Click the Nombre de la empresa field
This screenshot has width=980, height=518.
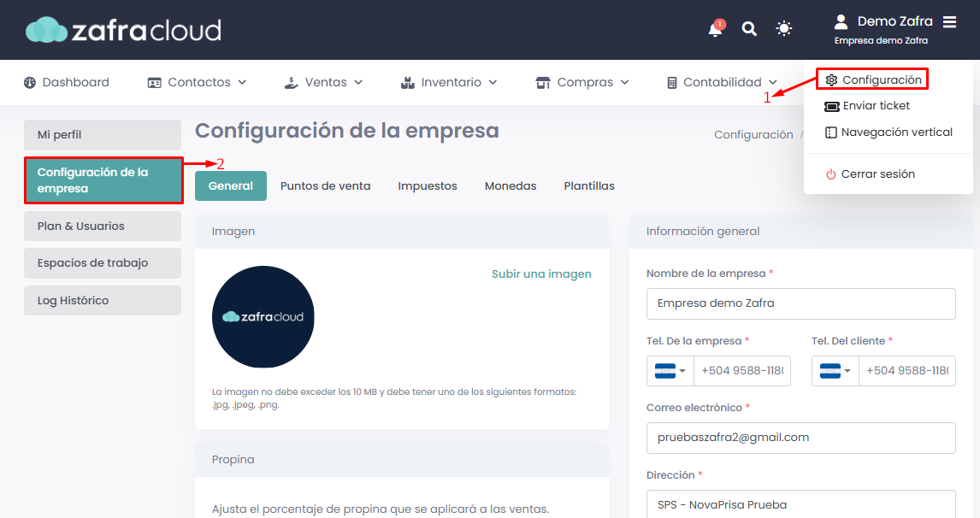(x=800, y=303)
